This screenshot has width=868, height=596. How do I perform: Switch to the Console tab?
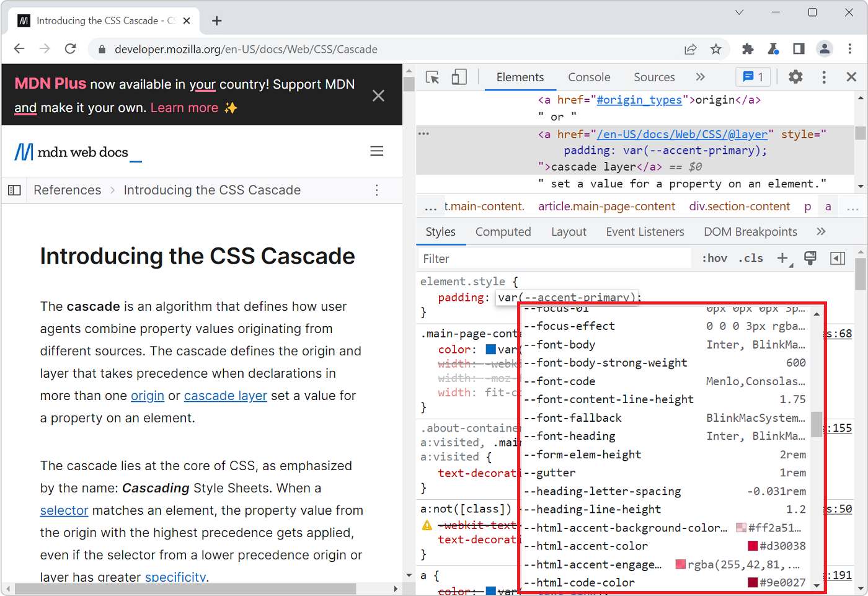click(588, 77)
